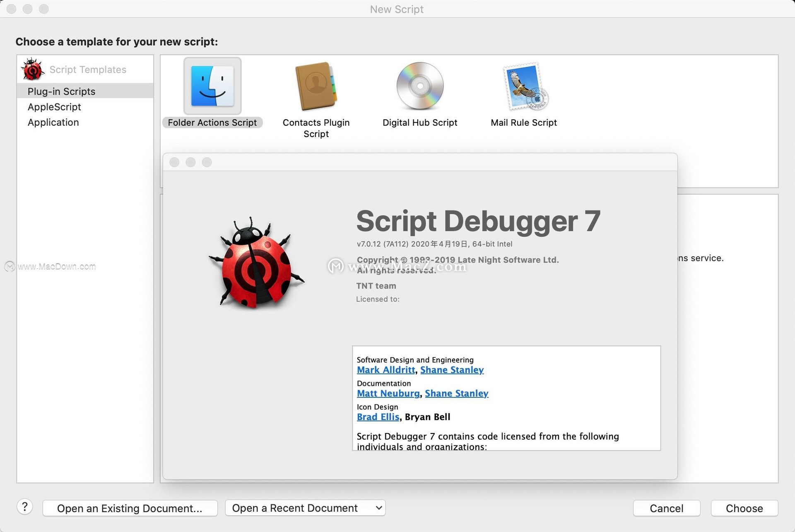The height and width of the screenshot is (532, 795).
Task: Select Plug-in Scripts category in sidebar
Action: point(61,91)
